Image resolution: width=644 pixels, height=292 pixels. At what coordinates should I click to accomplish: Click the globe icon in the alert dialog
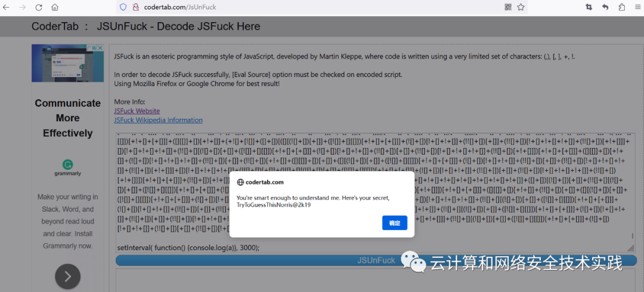[x=240, y=182]
